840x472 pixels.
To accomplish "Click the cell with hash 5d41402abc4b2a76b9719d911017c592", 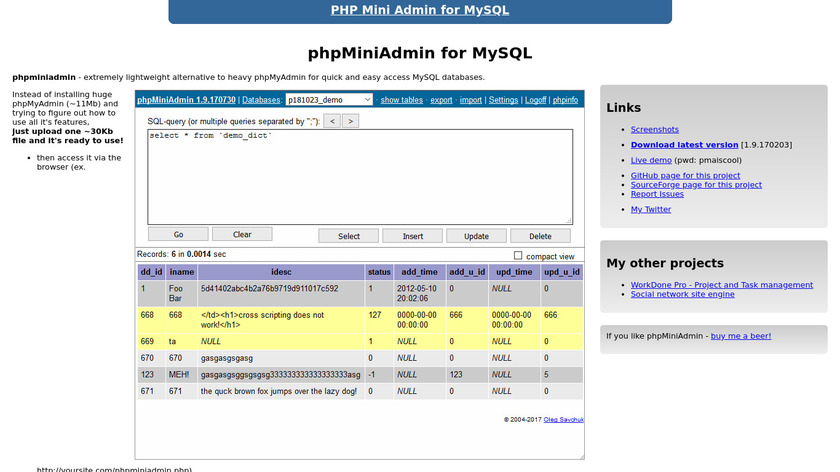I will pos(281,294).
